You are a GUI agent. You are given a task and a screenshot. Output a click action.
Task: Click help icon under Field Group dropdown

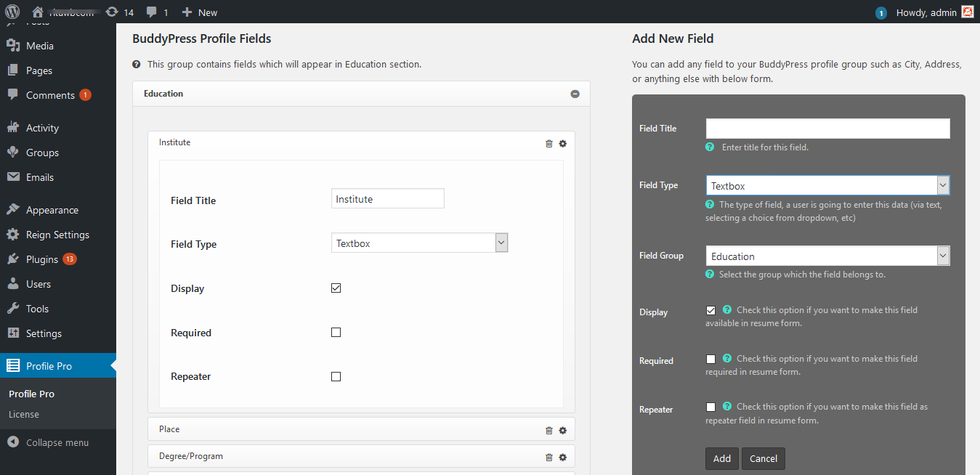point(710,275)
